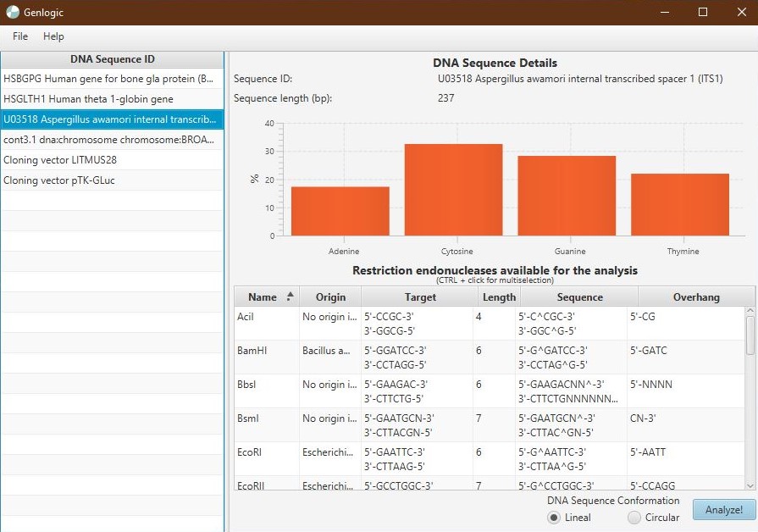Select HSGLTH1 Human theta 1-globin gene
This screenshot has width=758, height=532.
112,99
